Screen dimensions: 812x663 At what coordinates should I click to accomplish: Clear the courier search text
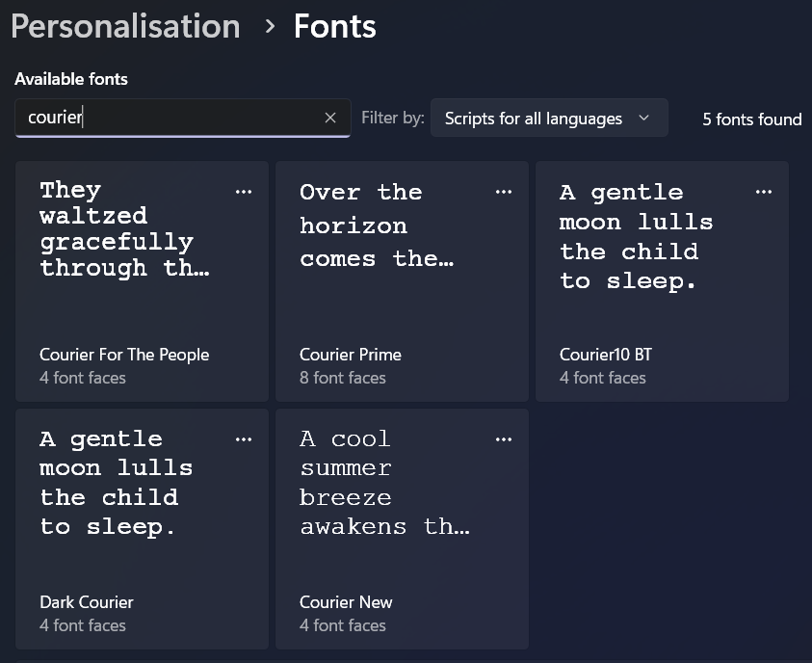click(330, 118)
